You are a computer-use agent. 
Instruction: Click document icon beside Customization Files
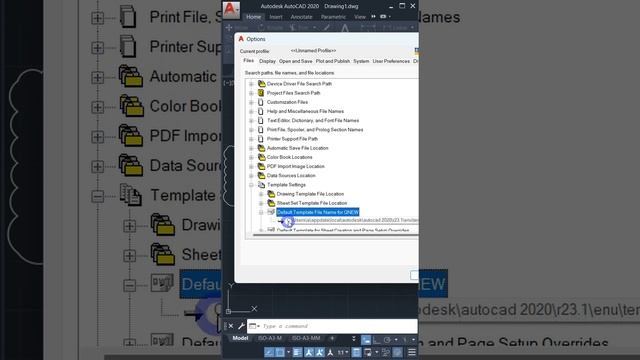click(261, 102)
